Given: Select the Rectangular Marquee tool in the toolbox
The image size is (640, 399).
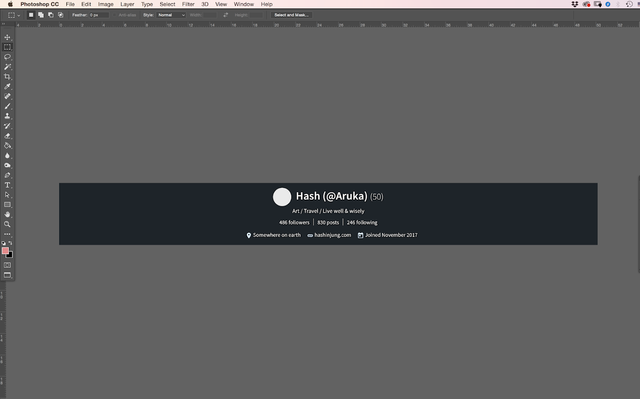Looking at the screenshot, I should pos(7,47).
